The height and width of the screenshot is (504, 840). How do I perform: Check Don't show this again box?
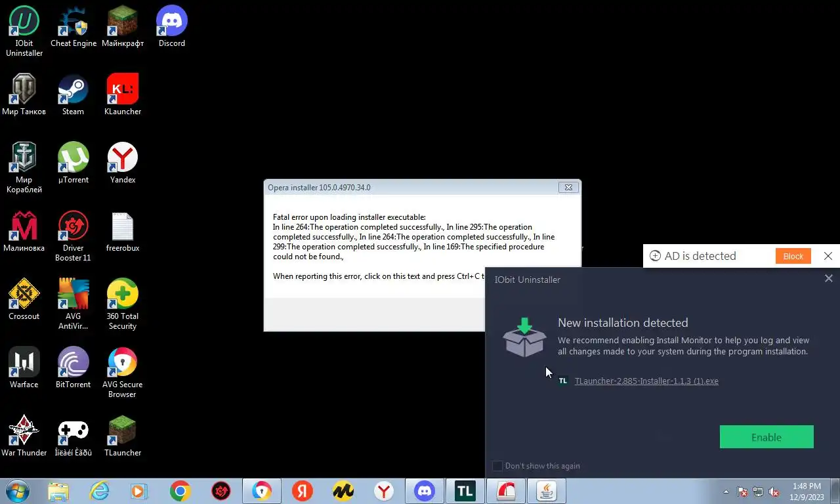(x=497, y=466)
